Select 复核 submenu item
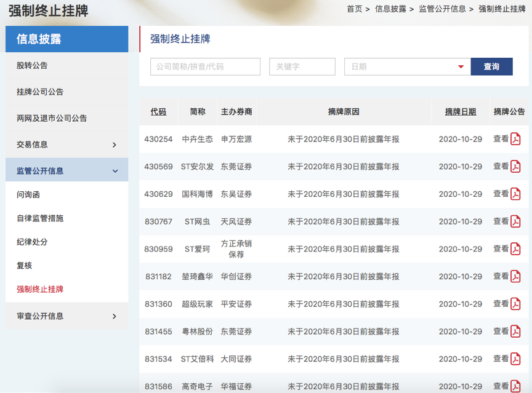532x393 pixels. click(x=25, y=266)
